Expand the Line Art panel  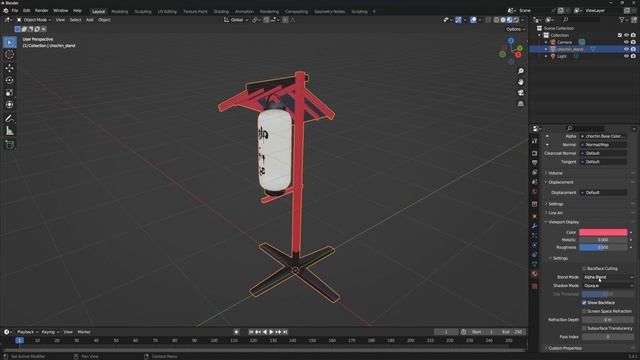click(x=555, y=213)
